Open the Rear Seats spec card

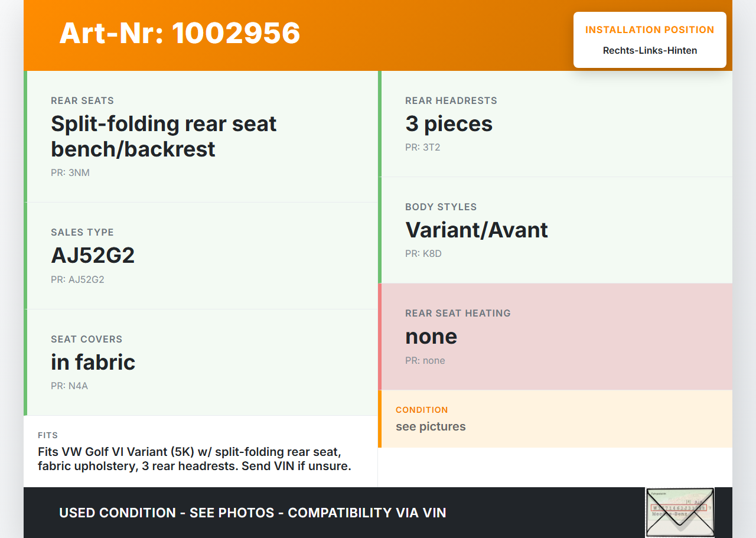[202, 136]
